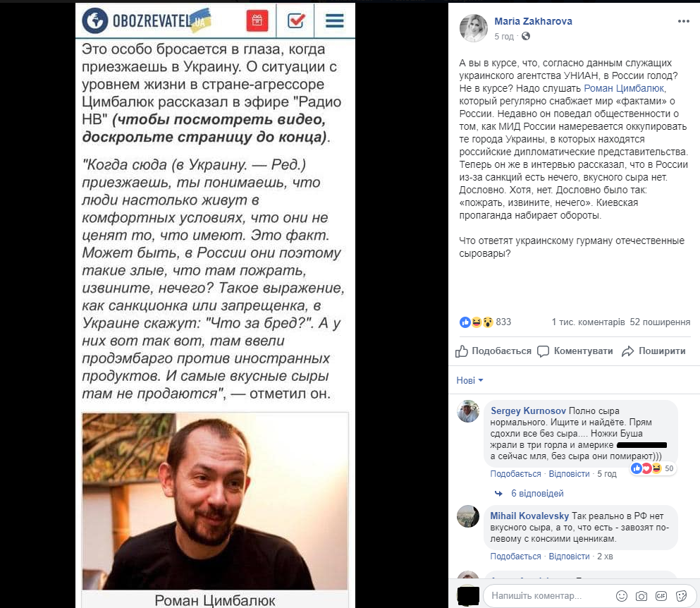This screenshot has width=700, height=608.
Task: Open the Obozrevatel hamburger menu
Action: (334, 20)
